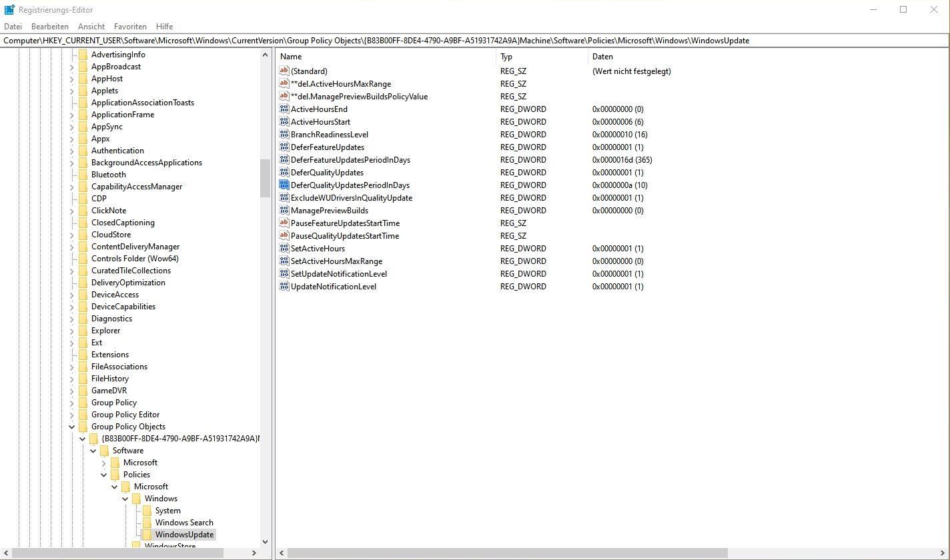This screenshot has height=560, width=950.
Task: Open the Favoriten menu
Action: [130, 27]
